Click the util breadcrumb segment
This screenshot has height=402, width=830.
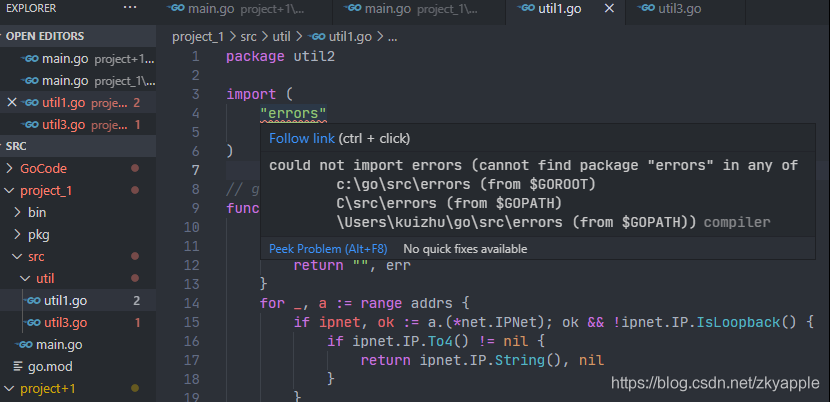(x=281, y=37)
